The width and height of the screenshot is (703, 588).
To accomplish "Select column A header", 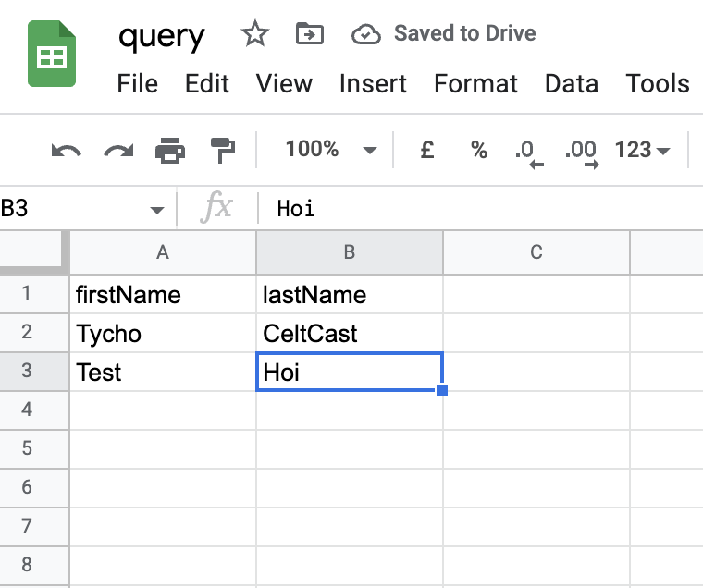I will point(163,252).
